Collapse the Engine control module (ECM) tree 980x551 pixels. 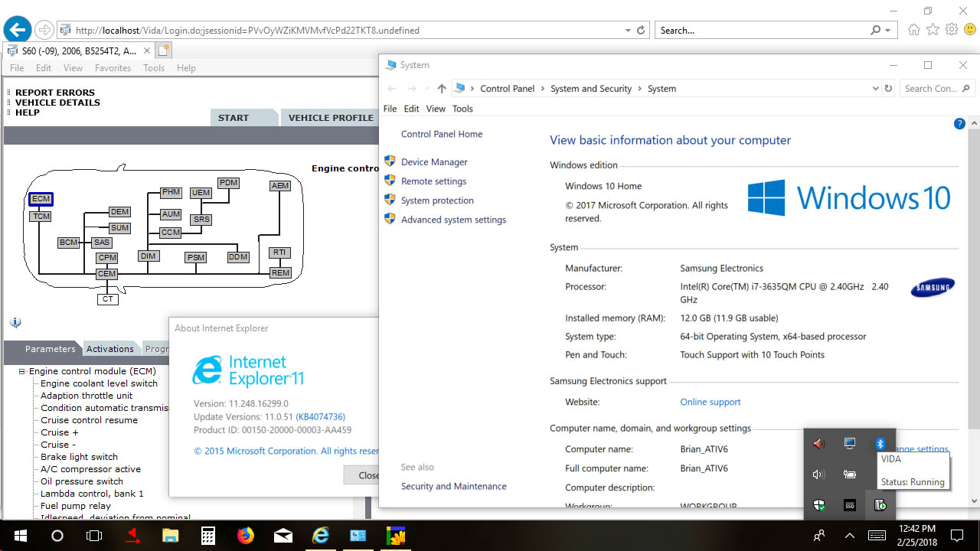pos(23,372)
